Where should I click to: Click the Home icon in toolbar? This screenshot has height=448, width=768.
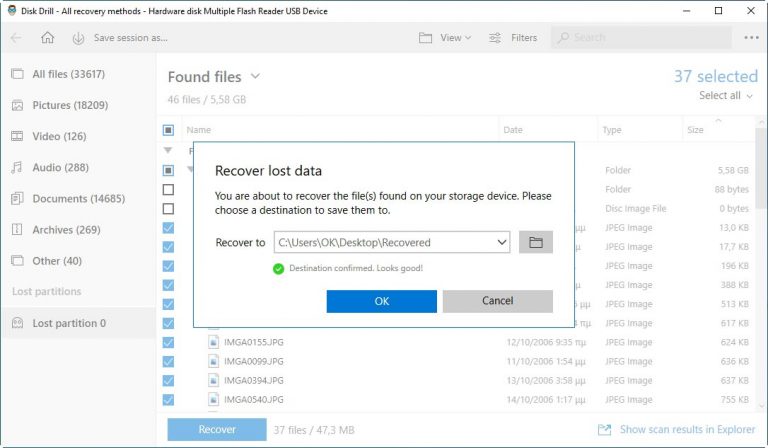pos(48,38)
